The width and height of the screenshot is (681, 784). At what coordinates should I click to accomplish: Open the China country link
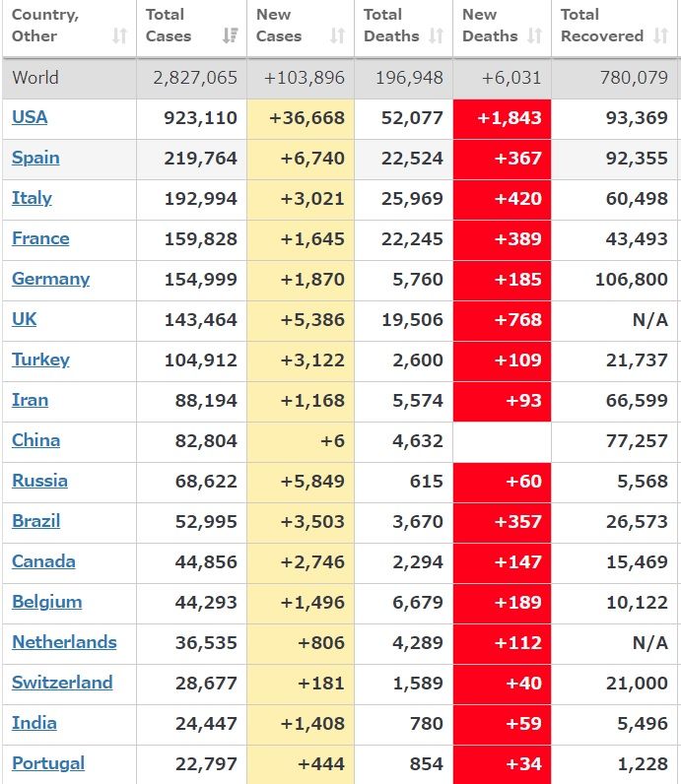(x=35, y=440)
